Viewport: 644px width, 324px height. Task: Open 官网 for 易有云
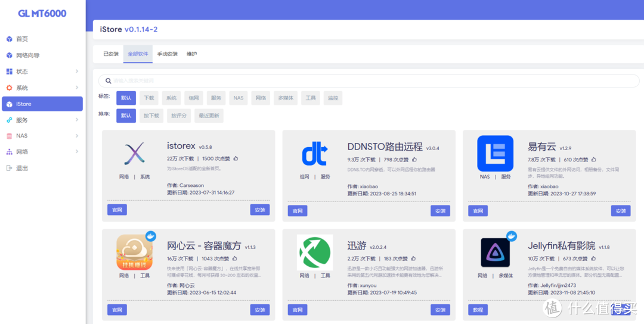(478, 211)
